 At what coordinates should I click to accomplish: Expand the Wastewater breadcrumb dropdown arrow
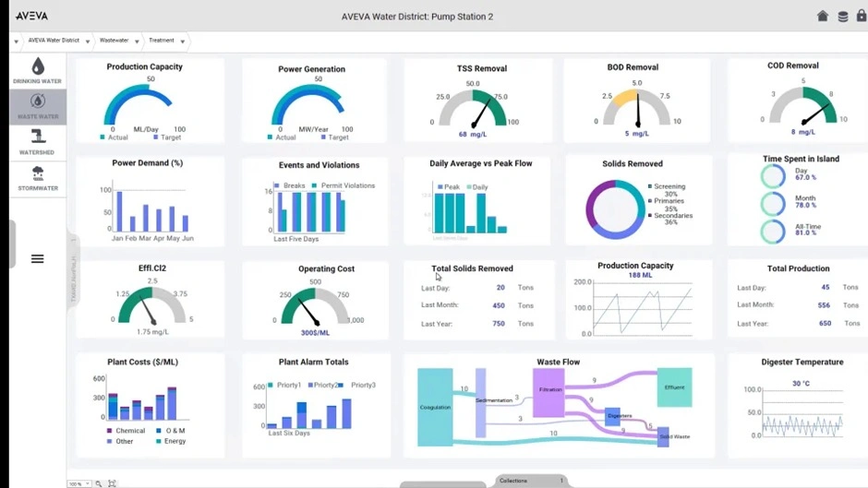137,42
